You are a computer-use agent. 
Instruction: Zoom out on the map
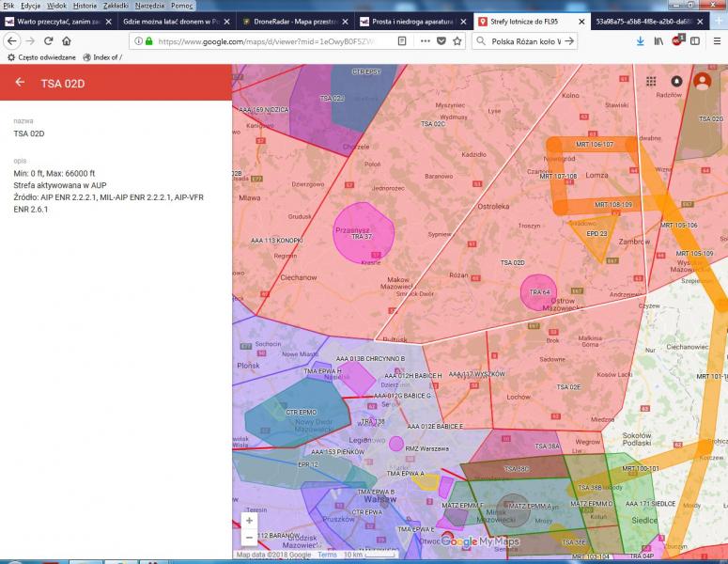point(249,537)
